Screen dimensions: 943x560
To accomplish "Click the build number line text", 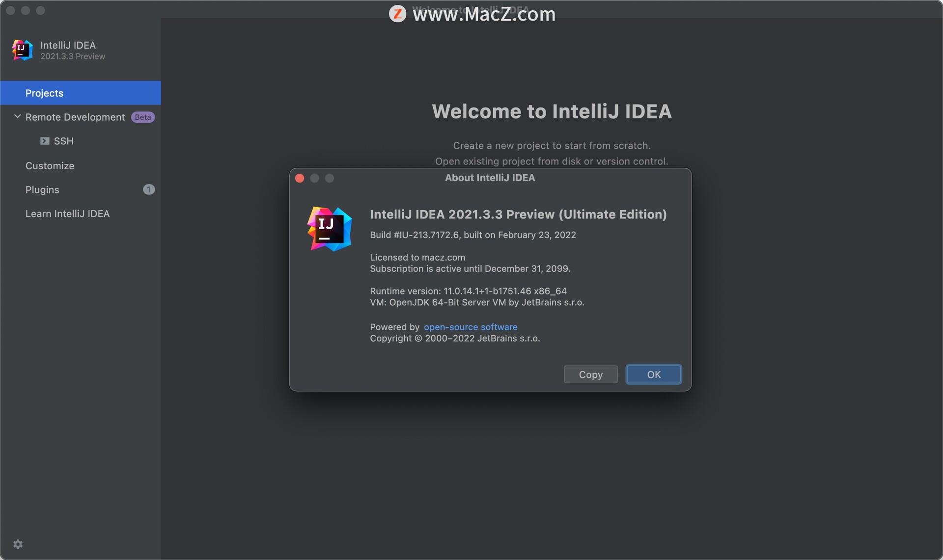I will 473,235.
